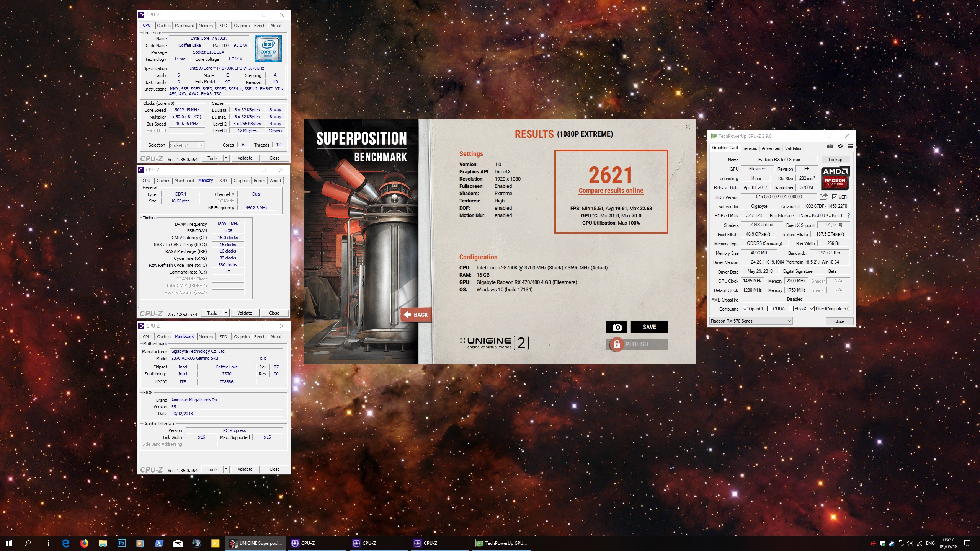Image resolution: width=980 pixels, height=551 pixels.
Task: Open File Explorer from the taskbar
Action: tap(103, 543)
